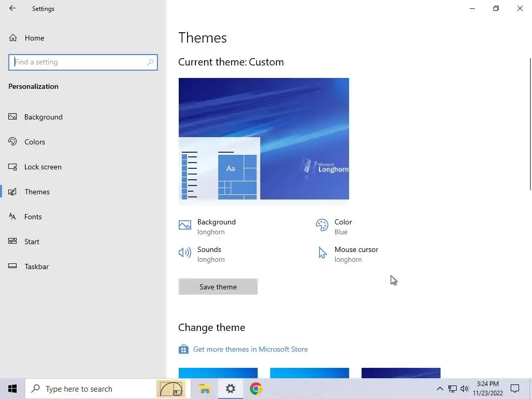Click the Start tiles icon in sidebar

pyautogui.click(x=12, y=241)
